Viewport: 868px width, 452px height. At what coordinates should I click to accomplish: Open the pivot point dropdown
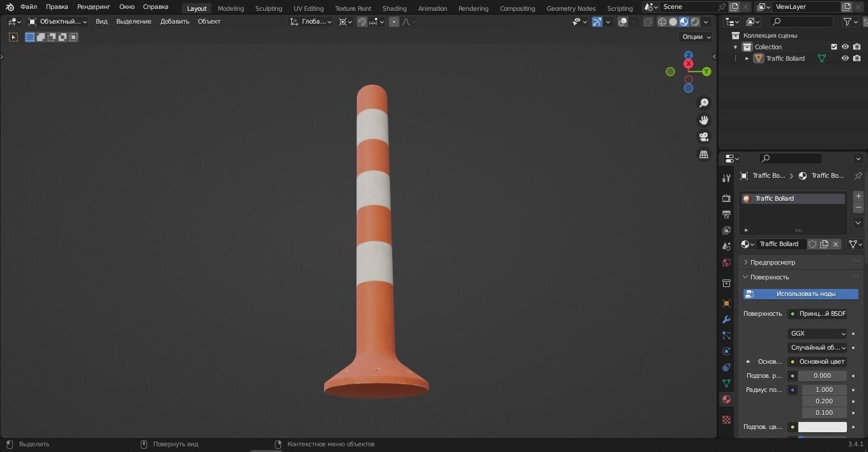coord(346,22)
